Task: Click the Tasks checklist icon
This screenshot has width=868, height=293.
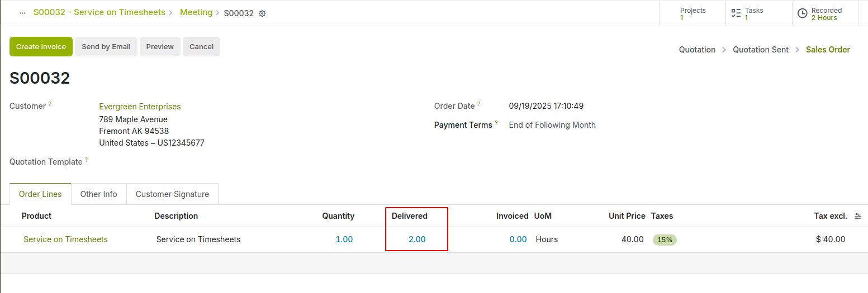Action: click(x=736, y=13)
